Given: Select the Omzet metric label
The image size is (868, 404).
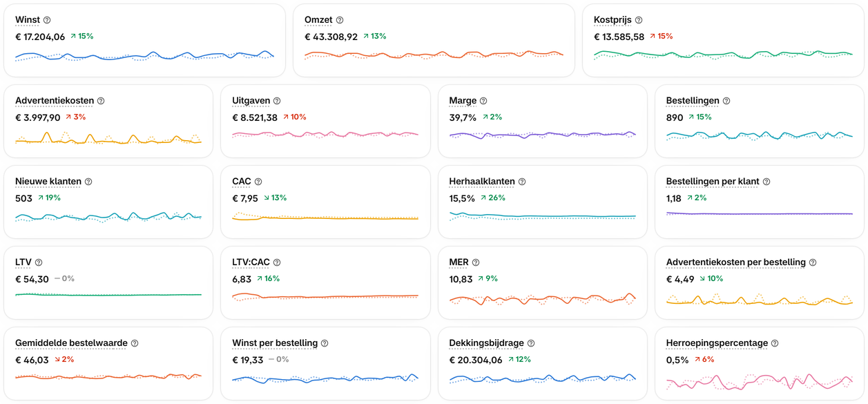Looking at the screenshot, I should click(x=318, y=20).
